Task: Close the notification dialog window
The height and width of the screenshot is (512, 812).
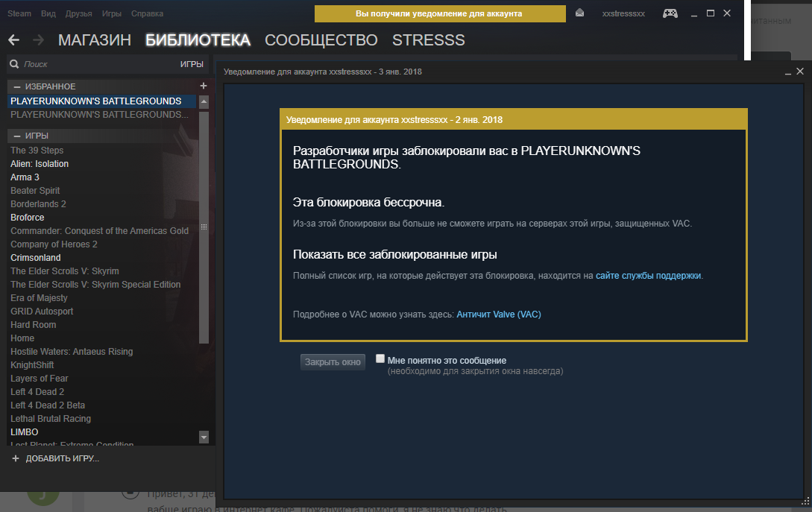Action: [800, 72]
